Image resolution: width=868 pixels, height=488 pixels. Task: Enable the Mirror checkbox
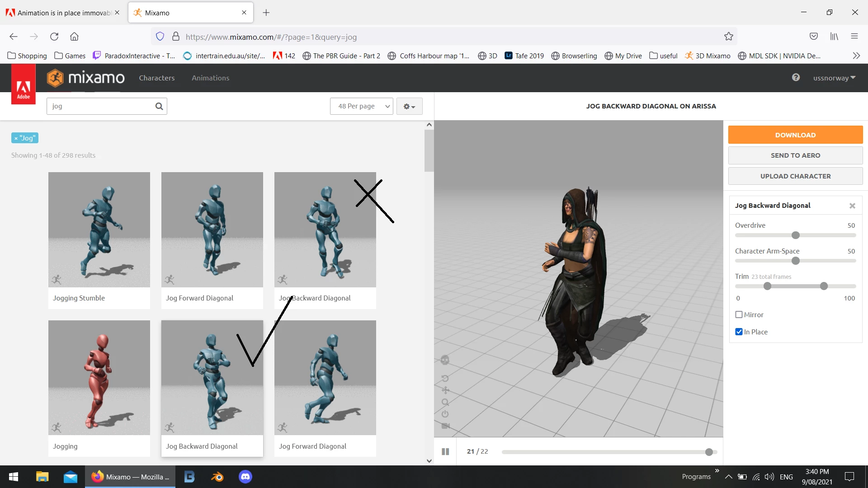739,314
